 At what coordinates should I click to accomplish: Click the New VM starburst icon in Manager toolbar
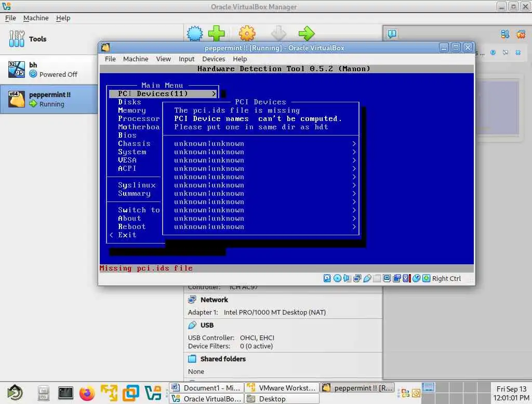(195, 34)
